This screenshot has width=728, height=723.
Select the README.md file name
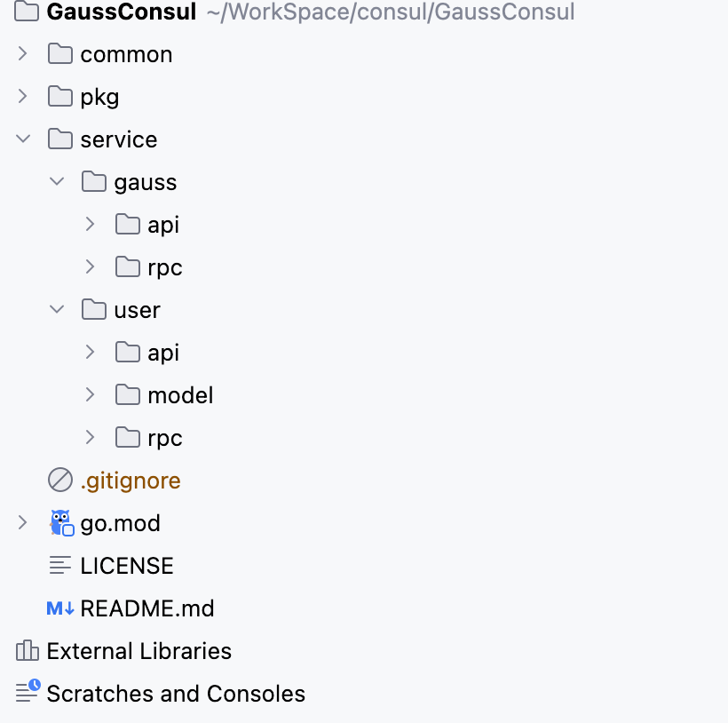(147, 608)
